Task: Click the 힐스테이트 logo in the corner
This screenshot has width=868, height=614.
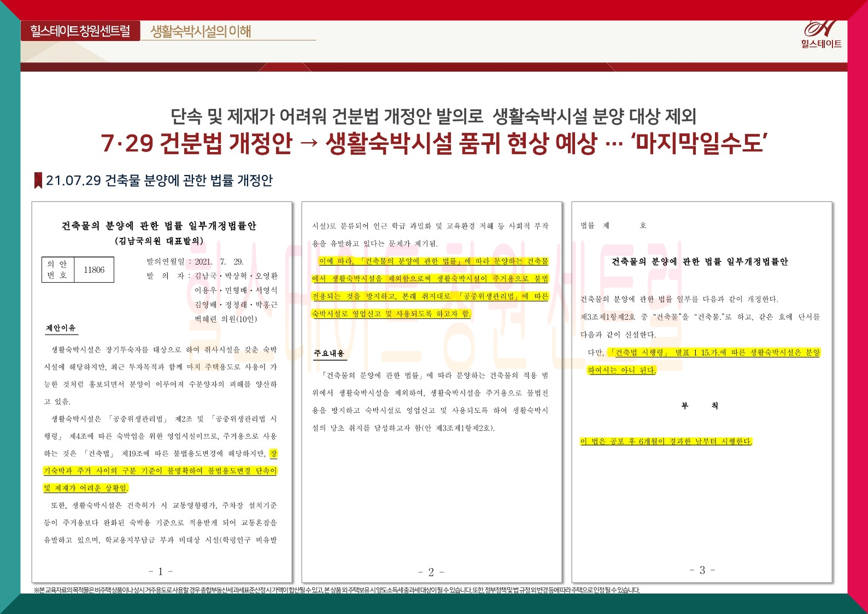Action: (x=821, y=34)
